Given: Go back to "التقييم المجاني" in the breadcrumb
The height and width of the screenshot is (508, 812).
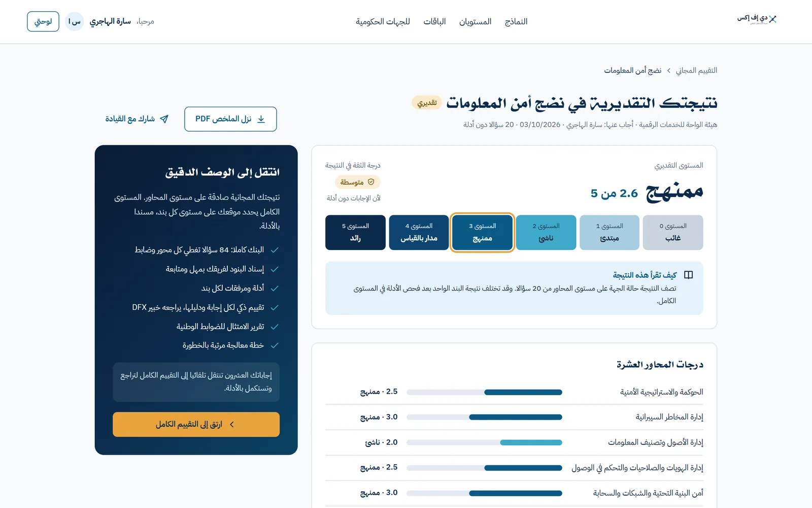Looking at the screenshot, I should coord(696,71).
